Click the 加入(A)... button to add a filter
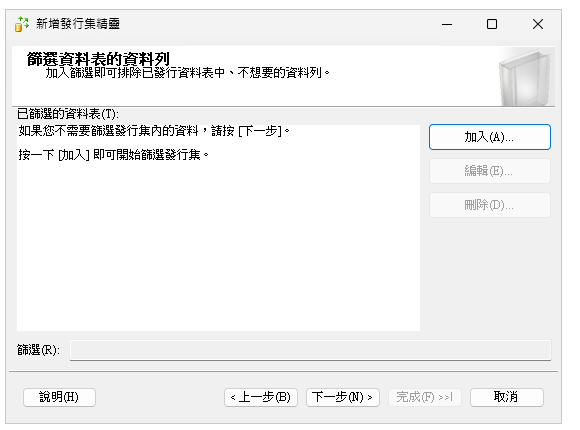The height and width of the screenshot is (430, 580). tap(490, 137)
